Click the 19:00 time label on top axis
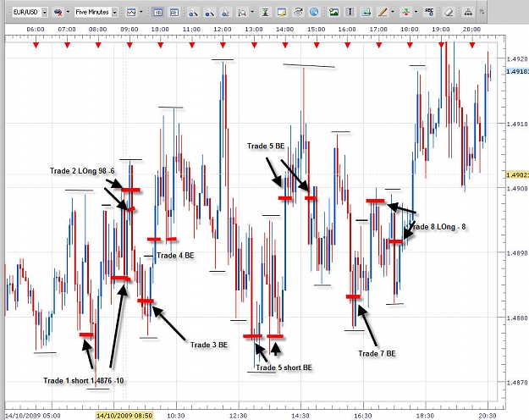Screen dimensions: 529x420 click(x=441, y=30)
